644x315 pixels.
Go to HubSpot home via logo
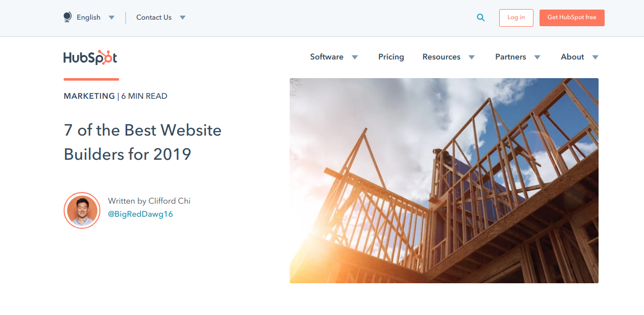click(x=90, y=57)
